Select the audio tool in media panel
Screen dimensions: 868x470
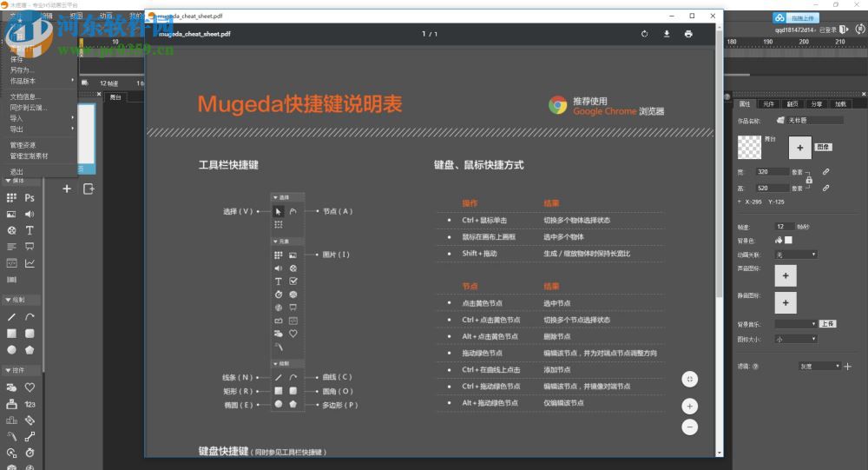pos(30,214)
